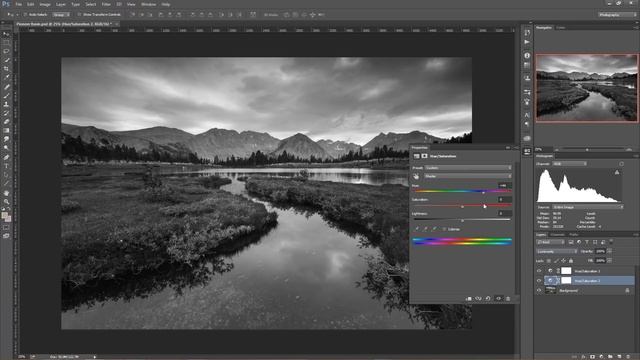Open the layer blend mode dropdown

tap(556, 251)
